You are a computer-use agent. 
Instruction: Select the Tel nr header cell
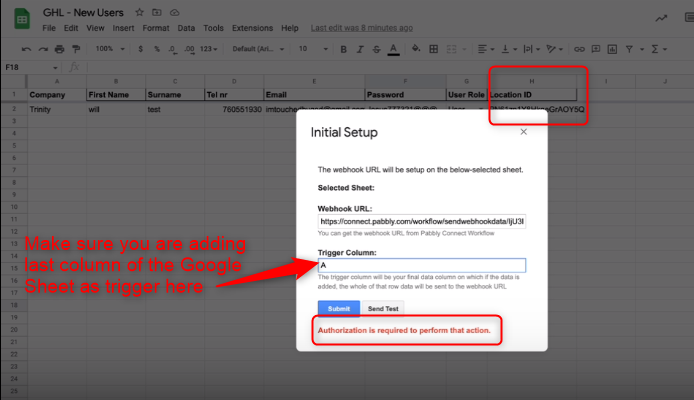tap(234, 95)
